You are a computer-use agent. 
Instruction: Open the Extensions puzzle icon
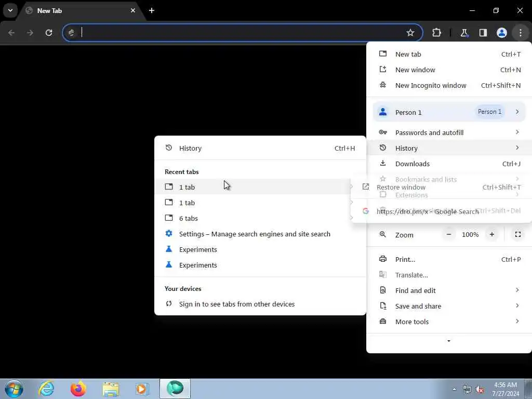(x=436, y=33)
